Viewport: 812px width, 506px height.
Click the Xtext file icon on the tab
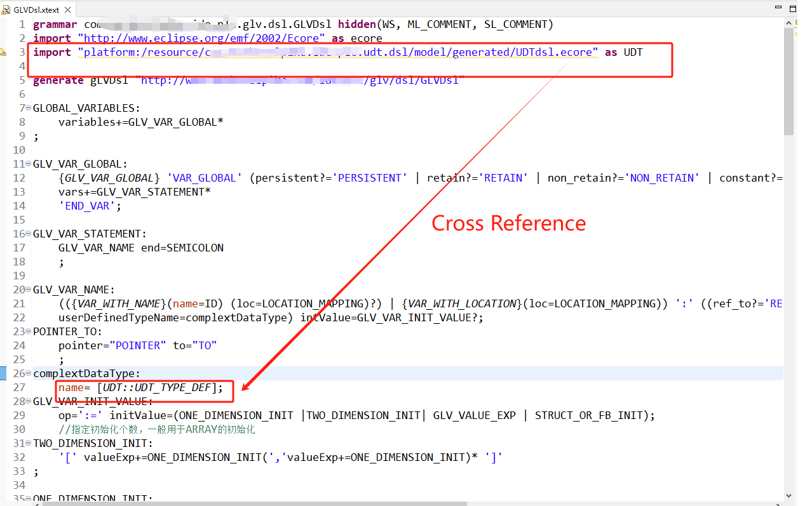(x=8, y=10)
